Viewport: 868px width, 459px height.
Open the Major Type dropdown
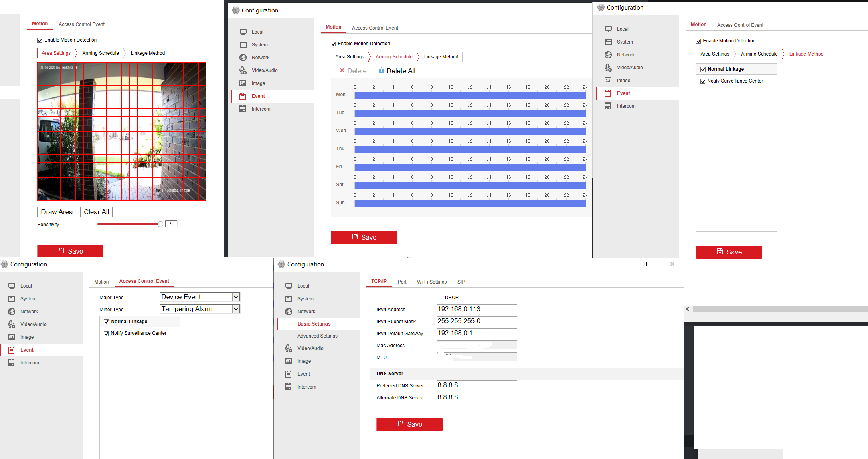click(236, 297)
